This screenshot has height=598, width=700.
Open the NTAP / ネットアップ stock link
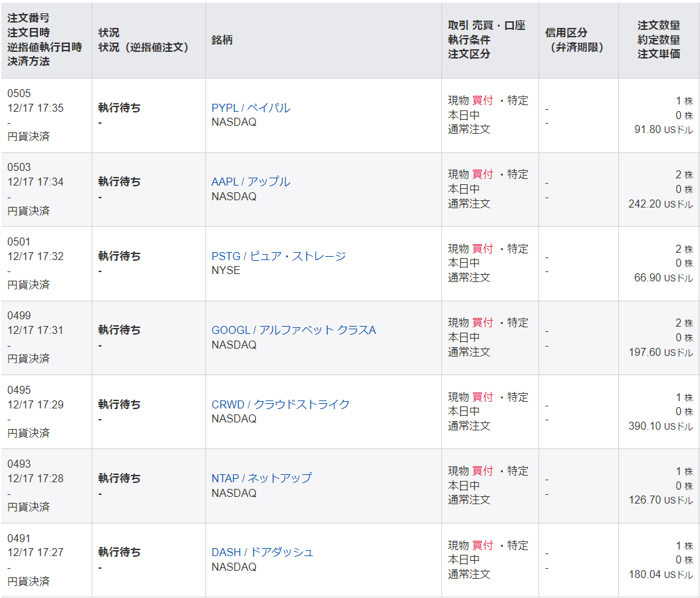coord(262,478)
